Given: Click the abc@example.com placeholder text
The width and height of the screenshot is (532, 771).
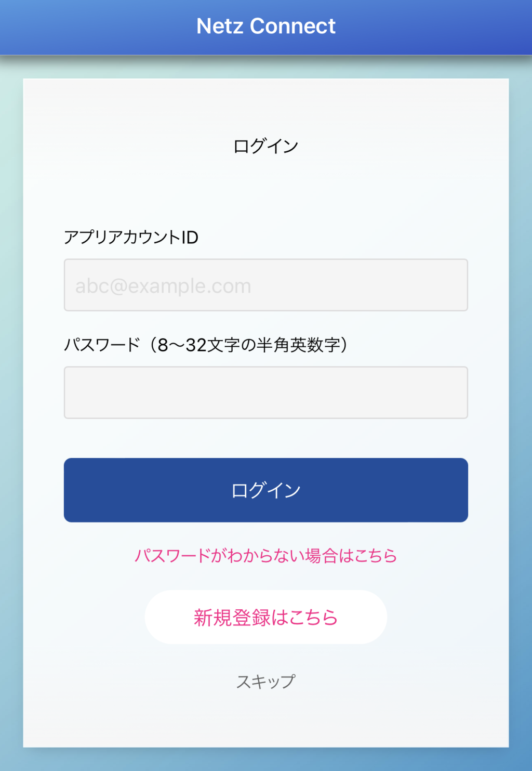Looking at the screenshot, I should pos(163,286).
